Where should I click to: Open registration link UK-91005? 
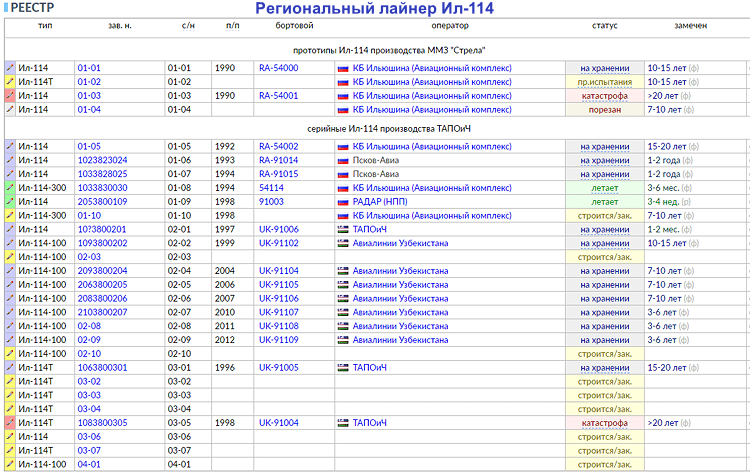pos(278,368)
